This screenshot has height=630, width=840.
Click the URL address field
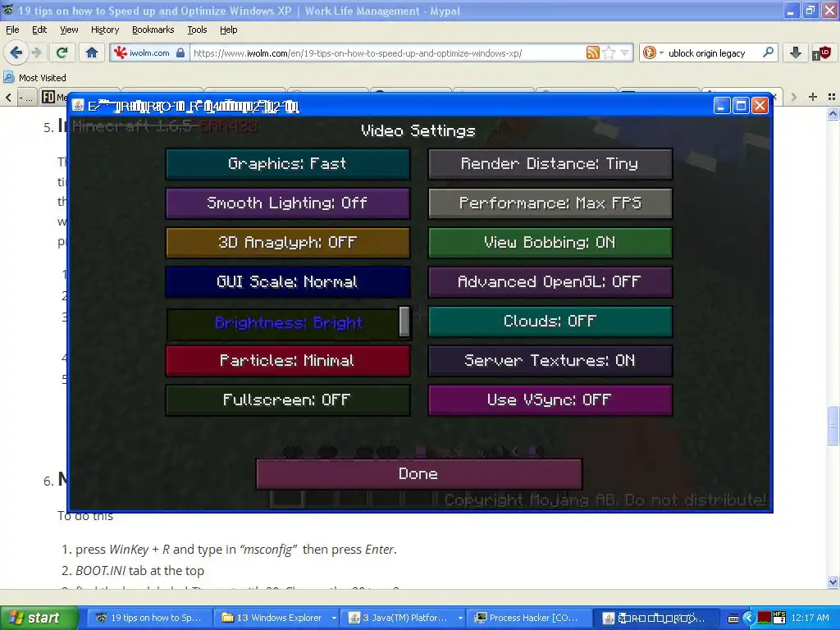pos(387,53)
